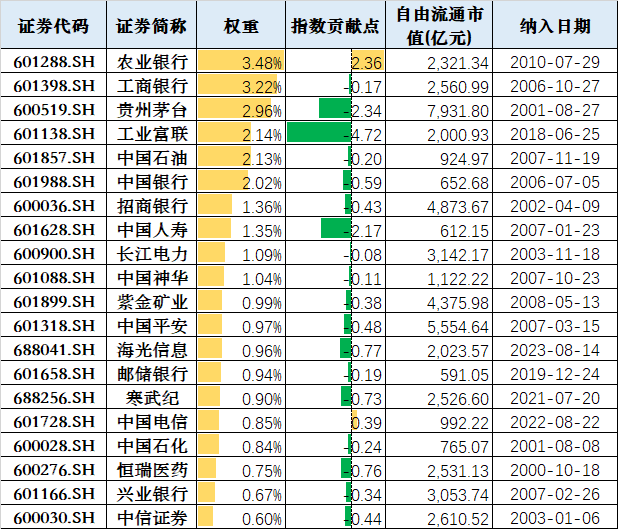The image size is (618, 529).
Task: Select cell with code 688256.SH
Action: [x=53, y=397]
